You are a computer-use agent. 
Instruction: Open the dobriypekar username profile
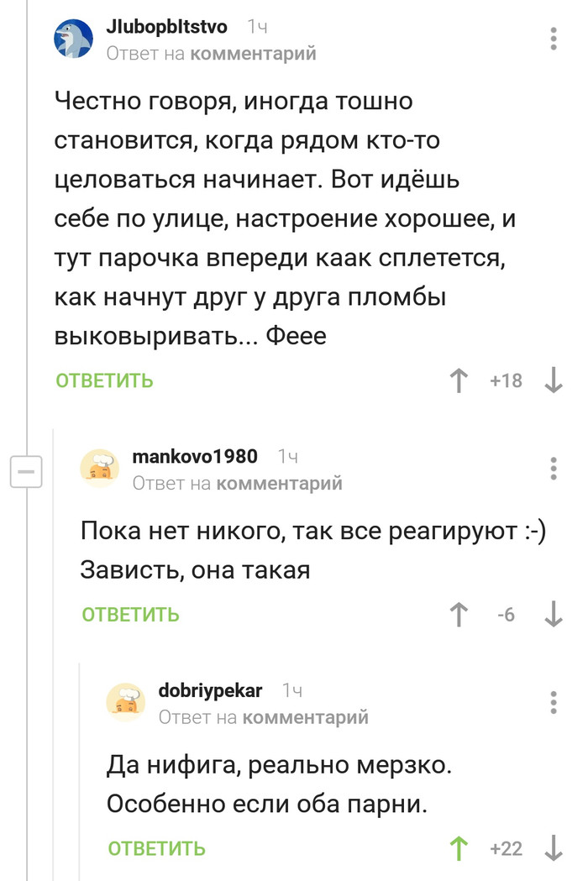[x=210, y=690]
